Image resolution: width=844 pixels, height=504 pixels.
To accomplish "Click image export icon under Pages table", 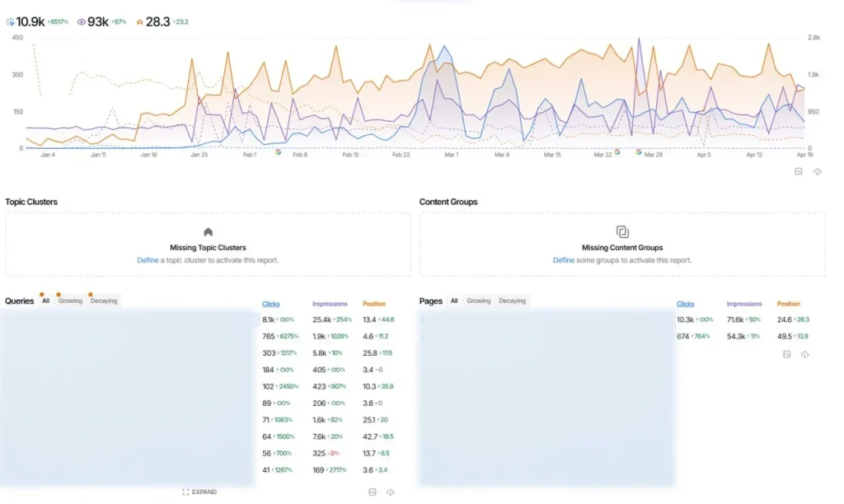I will (787, 354).
